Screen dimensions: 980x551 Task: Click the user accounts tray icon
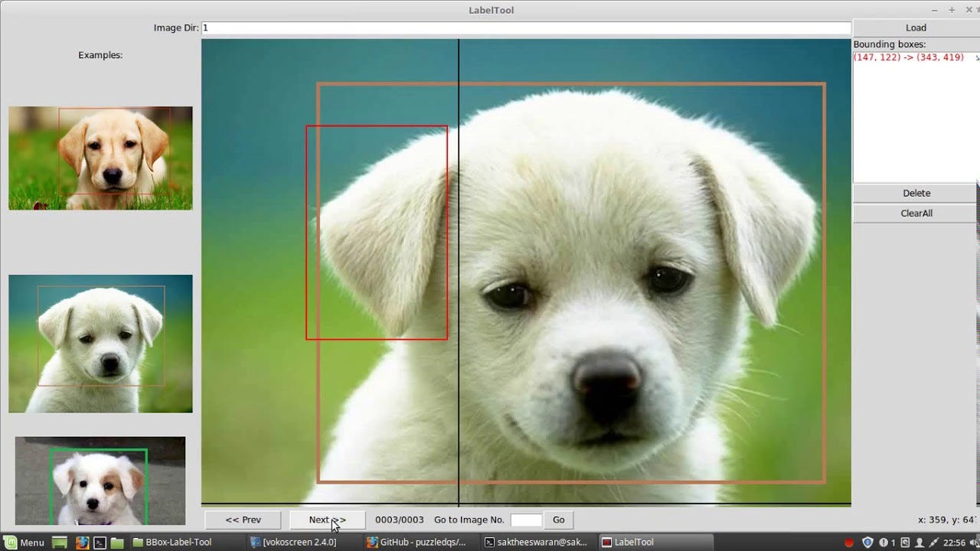point(920,542)
